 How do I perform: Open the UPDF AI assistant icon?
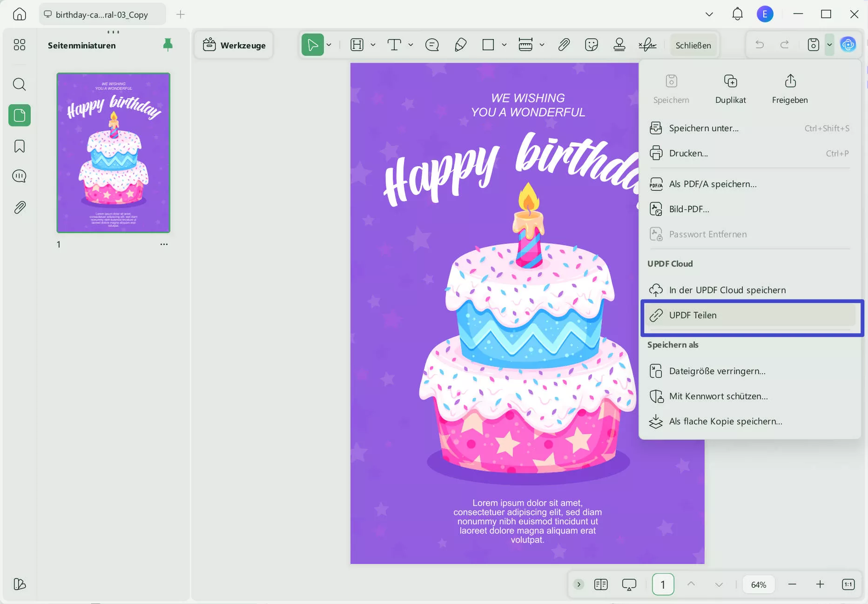[x=848, y=45]
